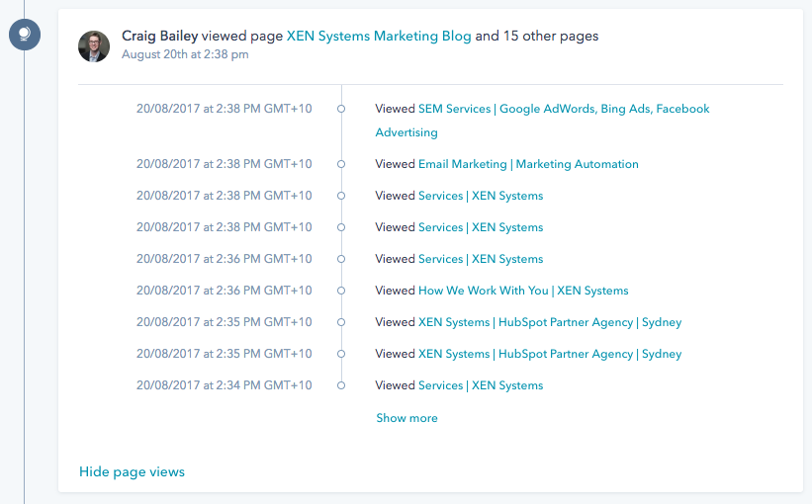
Task: Click the timestamp on the How We Work With You row
Action: (x=225, y=291)
